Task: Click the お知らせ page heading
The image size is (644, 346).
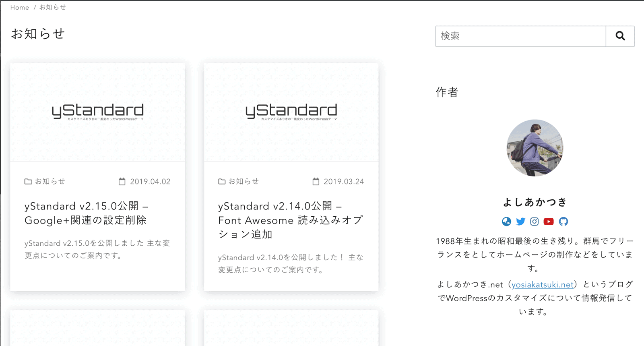Action: 38,34
